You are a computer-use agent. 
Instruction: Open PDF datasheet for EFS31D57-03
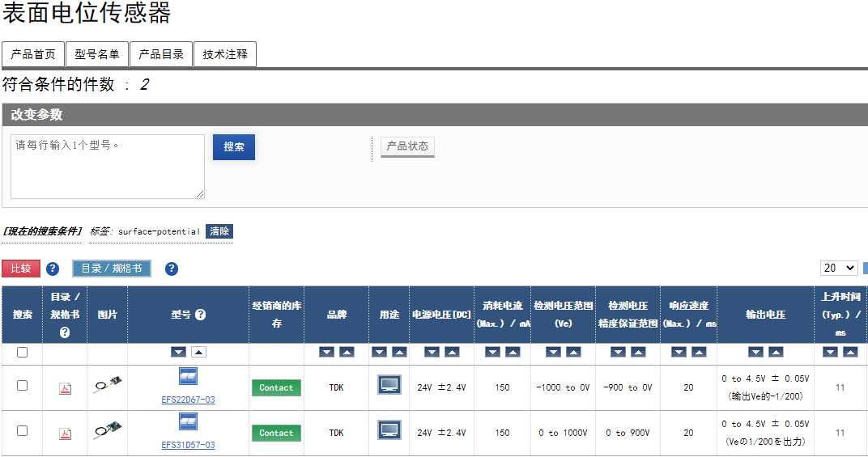(x=65, y=434)
